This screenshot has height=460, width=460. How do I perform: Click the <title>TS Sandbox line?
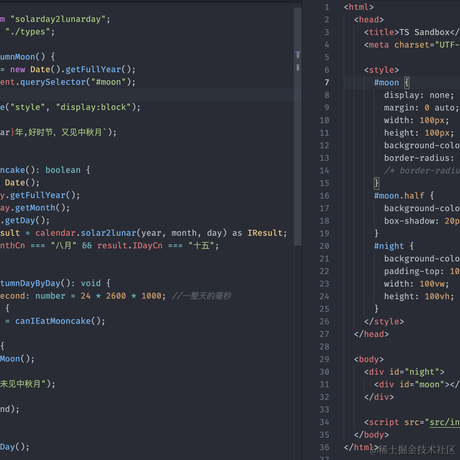(412, 32)
